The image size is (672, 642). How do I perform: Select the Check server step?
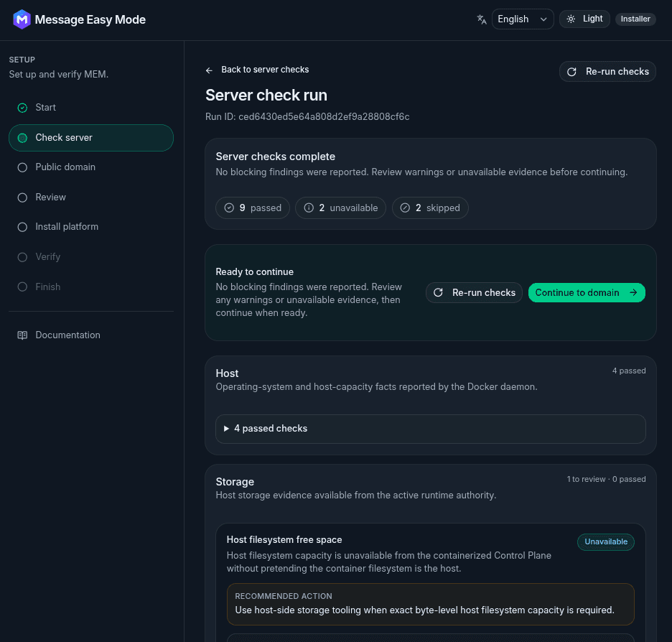(x=91, y=138)
